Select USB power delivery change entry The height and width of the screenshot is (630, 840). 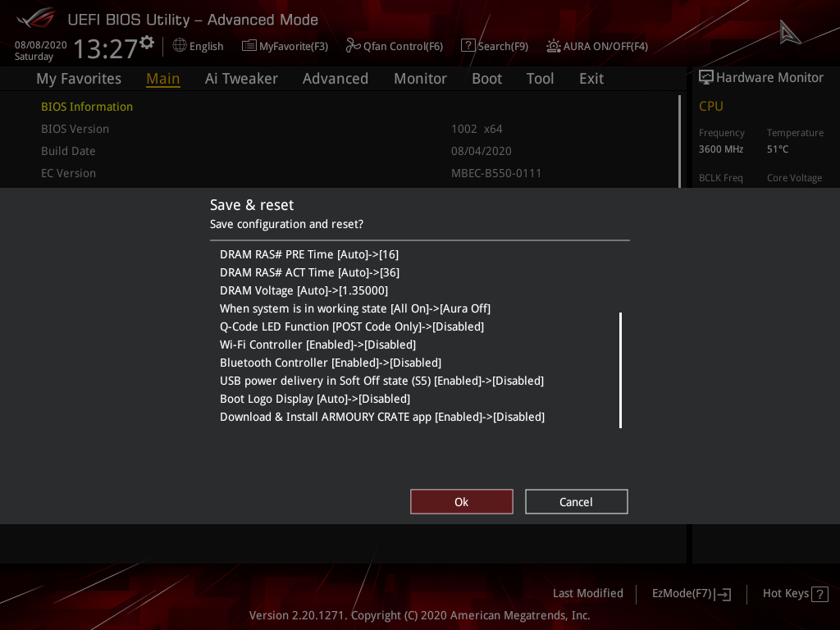pyautogui.click(x=382, y=381)
